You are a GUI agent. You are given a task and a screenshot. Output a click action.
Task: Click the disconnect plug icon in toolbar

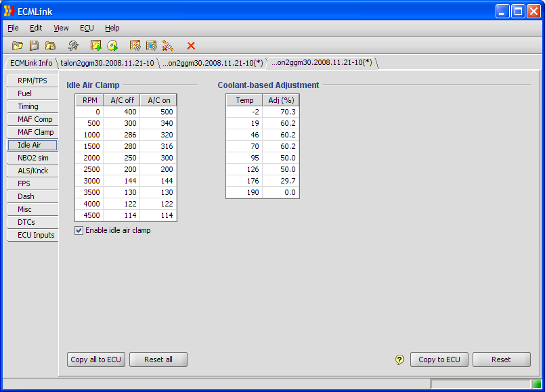tap(168, 45)
